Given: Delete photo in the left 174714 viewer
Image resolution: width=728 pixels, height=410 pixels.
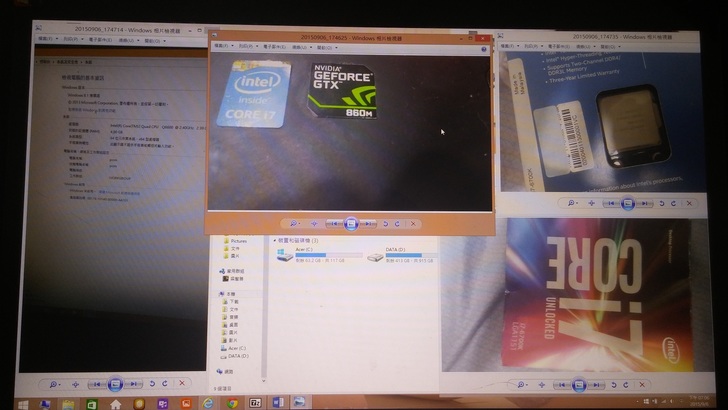Looking at the screenshot, I should pos(182,384).
